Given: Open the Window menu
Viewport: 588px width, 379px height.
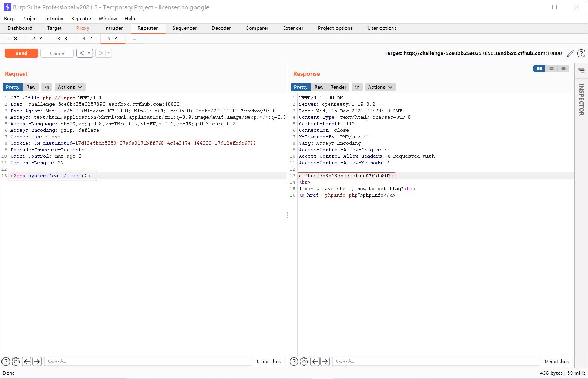Looking at the screenshot, I should pos(108,19).
